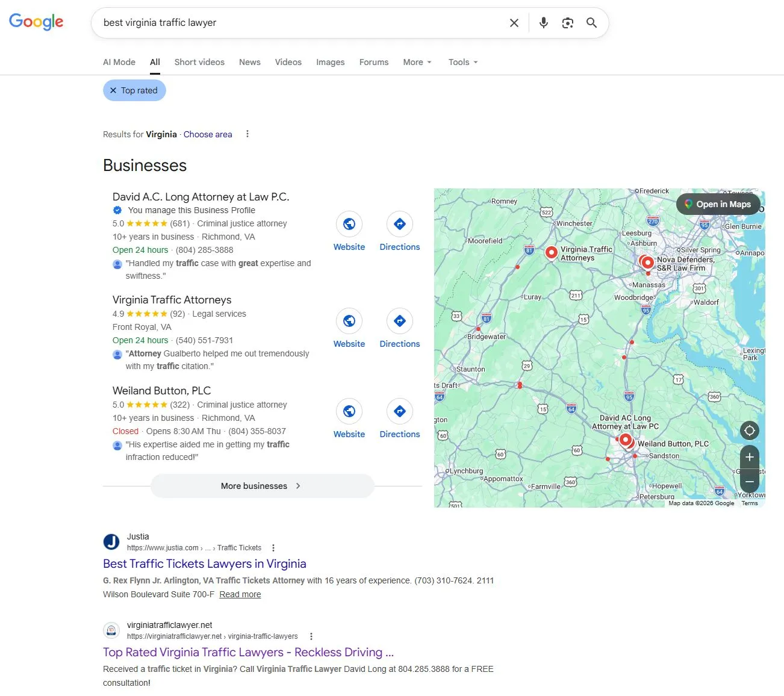
Task: Click Open in Maps button
Action: tap(718, 204)
